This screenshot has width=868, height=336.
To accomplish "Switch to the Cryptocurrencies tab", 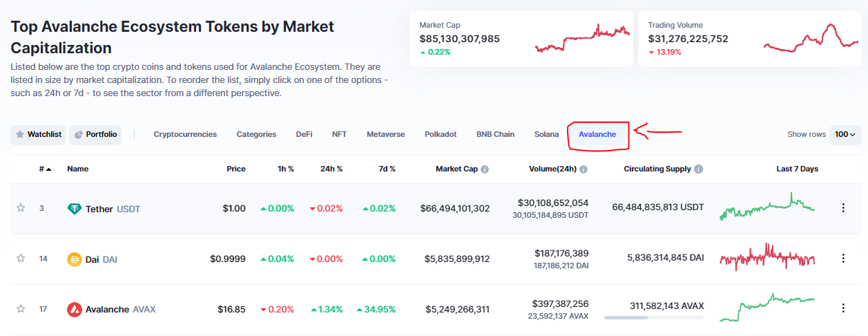I will [185, 135].
